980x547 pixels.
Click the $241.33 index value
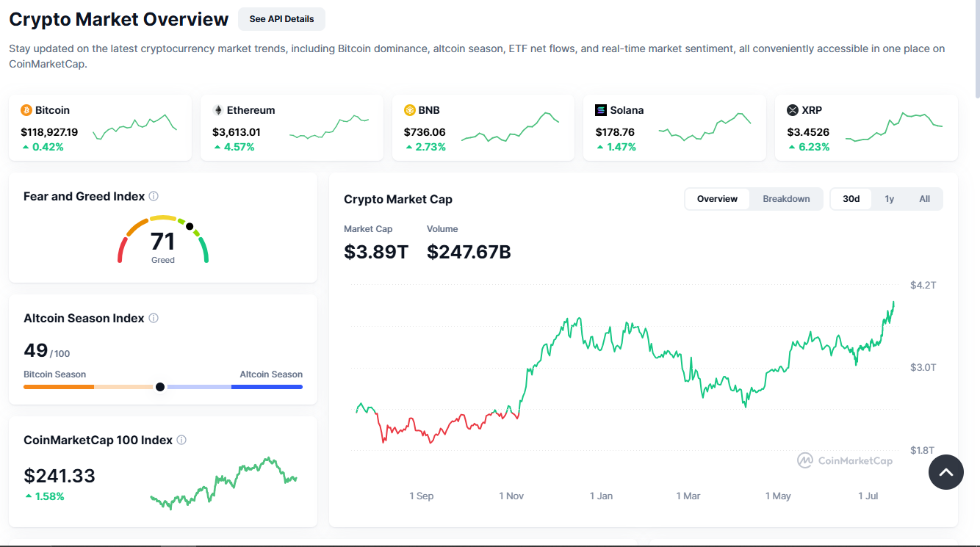tap(60, 476)
